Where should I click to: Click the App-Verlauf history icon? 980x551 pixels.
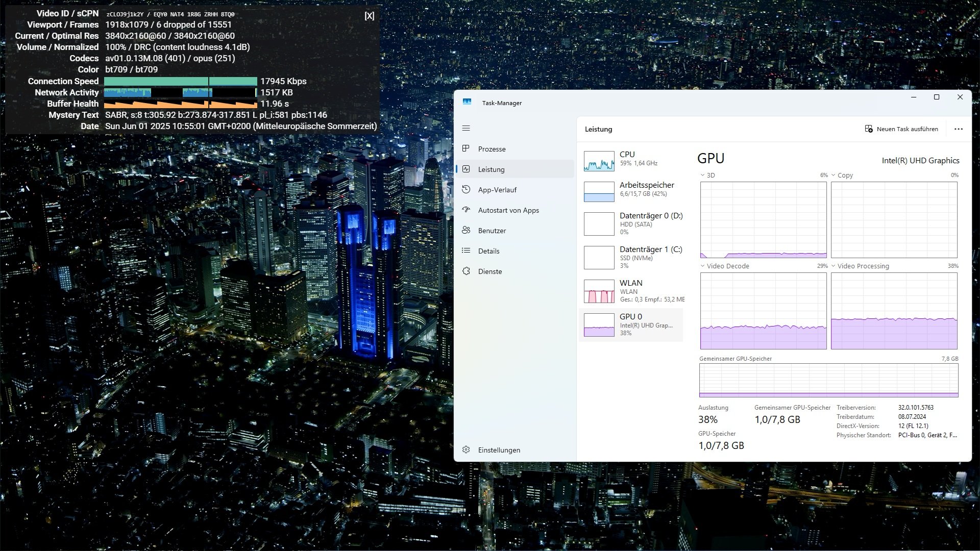[466, 189]
